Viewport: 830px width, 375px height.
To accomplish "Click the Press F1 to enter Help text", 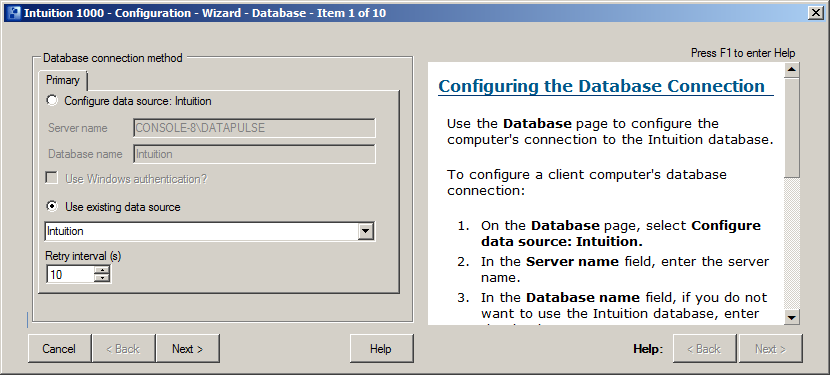I will (x=743, y=53).
